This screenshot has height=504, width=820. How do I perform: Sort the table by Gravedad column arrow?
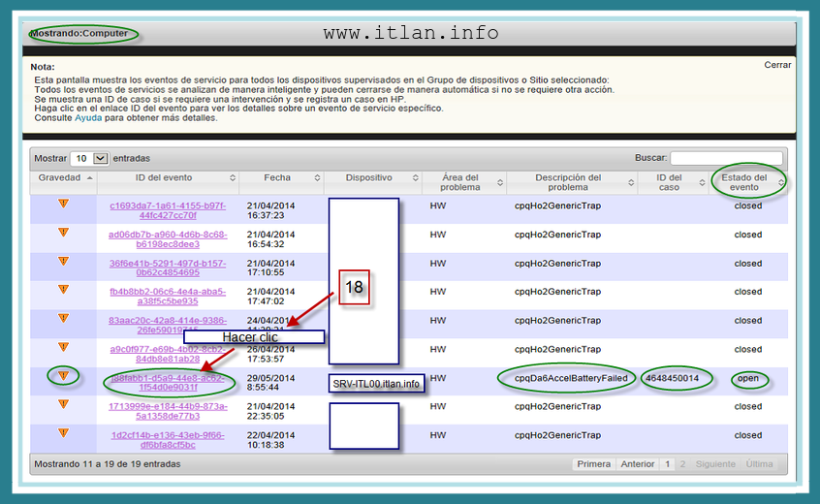click(90, 178)
